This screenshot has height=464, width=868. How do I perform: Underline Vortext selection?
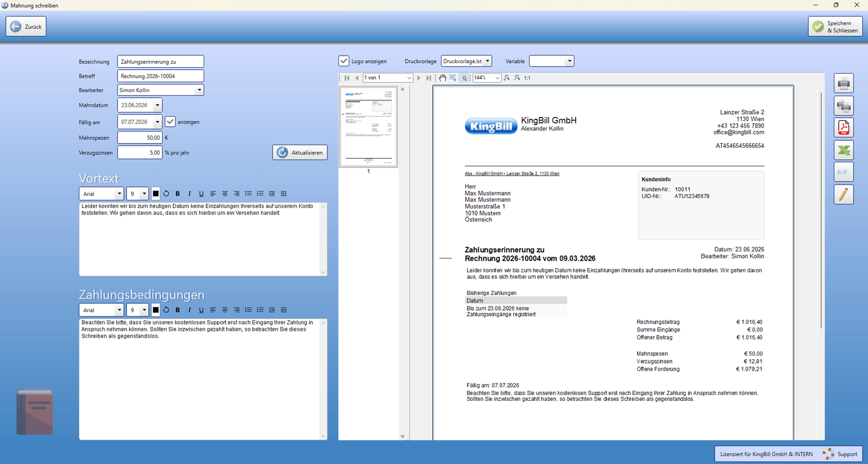201,194
